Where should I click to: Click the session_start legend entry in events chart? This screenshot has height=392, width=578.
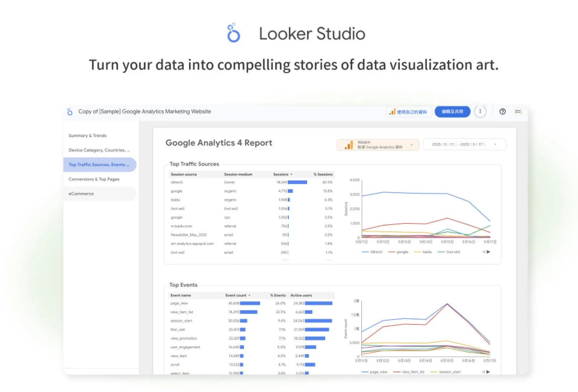(445, 372)
